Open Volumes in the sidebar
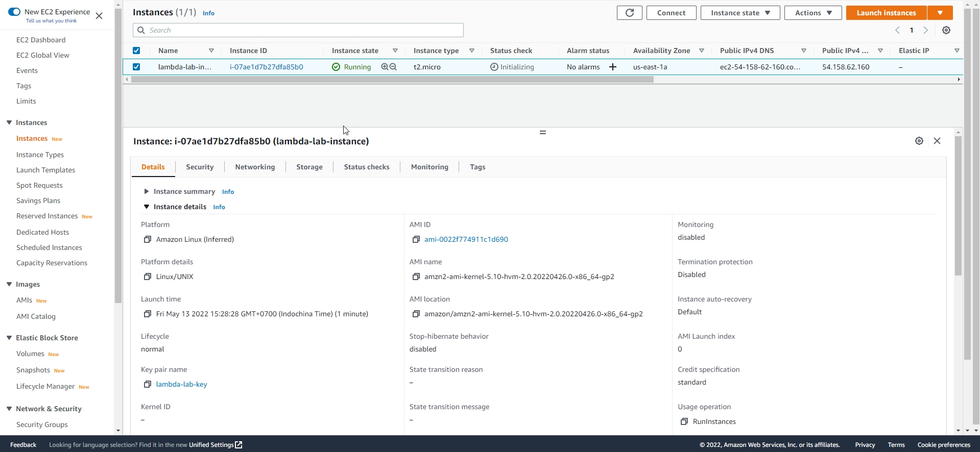 (30, 354)
